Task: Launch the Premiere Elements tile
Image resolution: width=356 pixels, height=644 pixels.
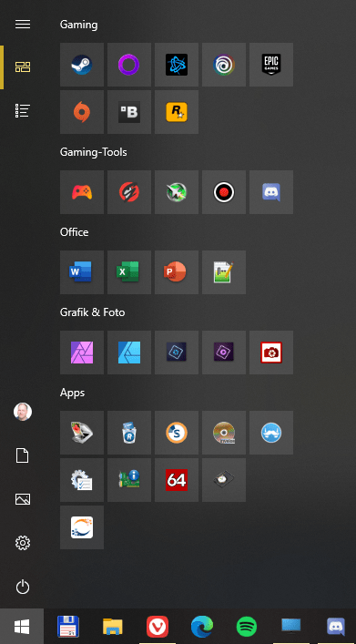Action: coord(224,353)
